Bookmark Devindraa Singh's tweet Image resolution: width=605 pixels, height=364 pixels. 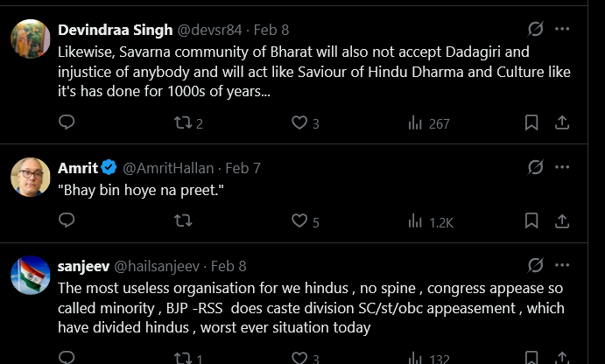pyautogui.click(x=531, y=123)
